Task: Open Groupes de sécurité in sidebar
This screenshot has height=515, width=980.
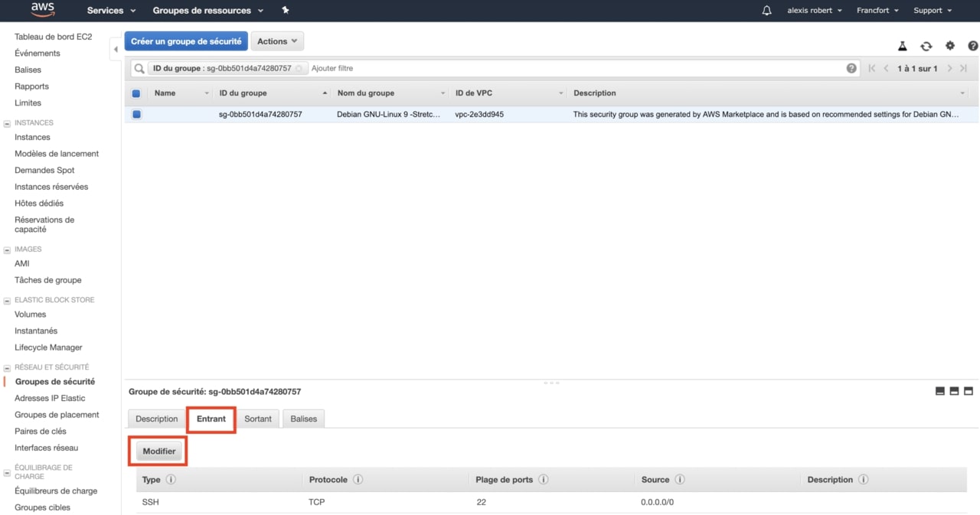Action: click(x=55, y=382)
